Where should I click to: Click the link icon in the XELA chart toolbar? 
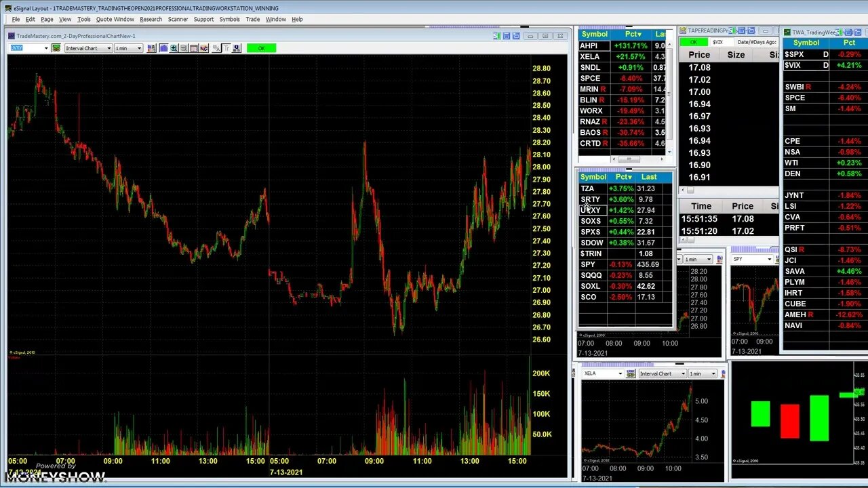click(631, 373)
